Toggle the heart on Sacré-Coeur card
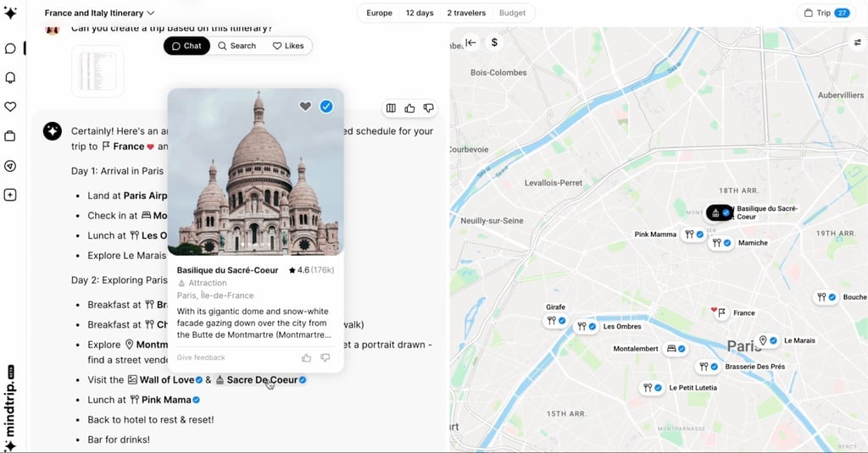Image resolution: width=868 pixels, height=453 pixels. (x=305, y=106)
